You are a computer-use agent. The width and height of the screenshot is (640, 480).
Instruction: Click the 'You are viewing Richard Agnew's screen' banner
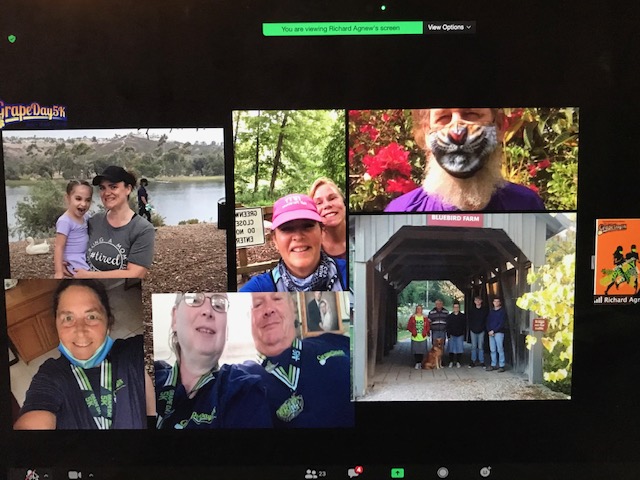pos(343,28)
